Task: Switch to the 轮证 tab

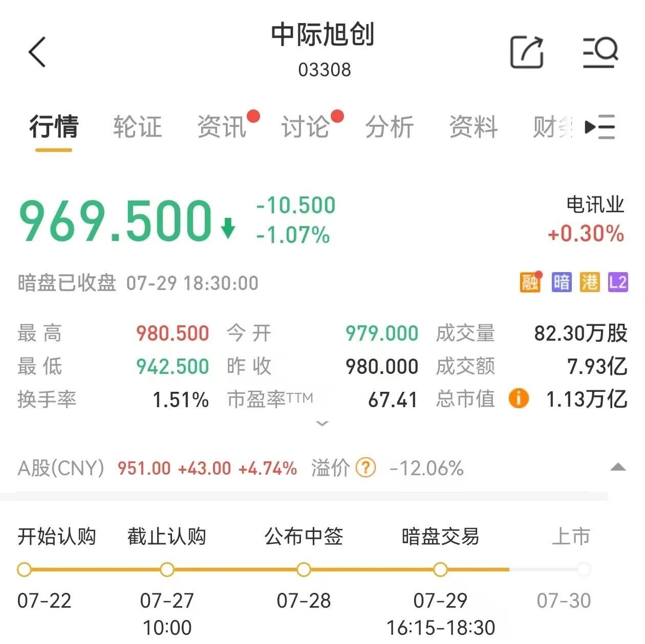Action: click(x=137, y=126)
